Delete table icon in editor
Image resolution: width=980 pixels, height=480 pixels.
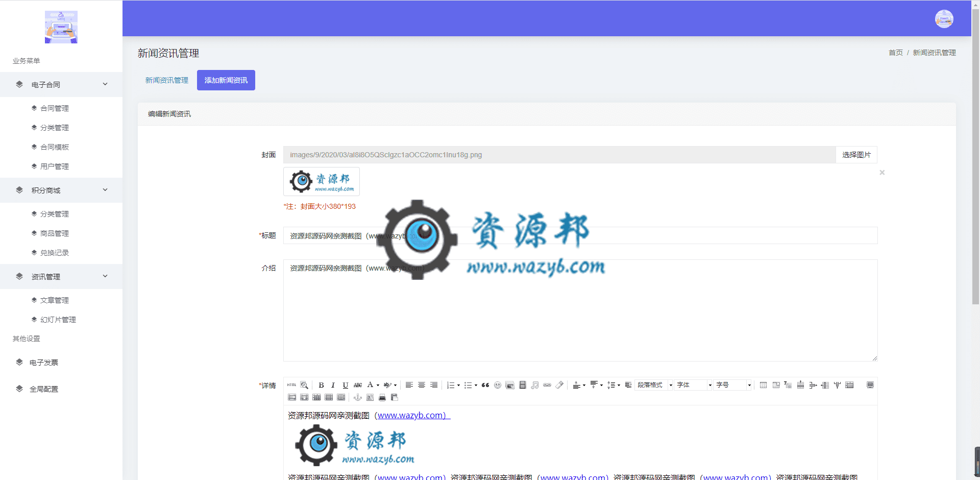coord(776,385)
